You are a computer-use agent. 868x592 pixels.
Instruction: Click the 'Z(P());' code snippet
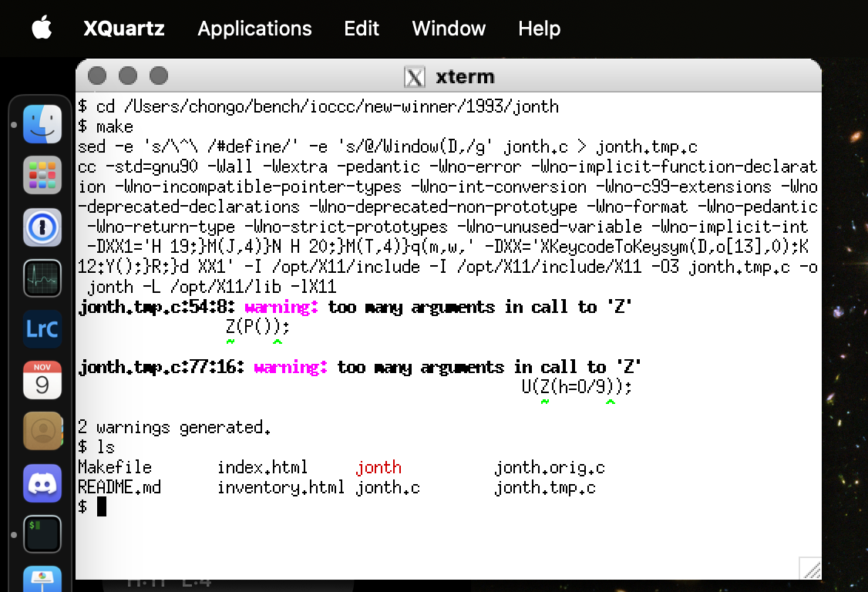click(x=258, y=327)
